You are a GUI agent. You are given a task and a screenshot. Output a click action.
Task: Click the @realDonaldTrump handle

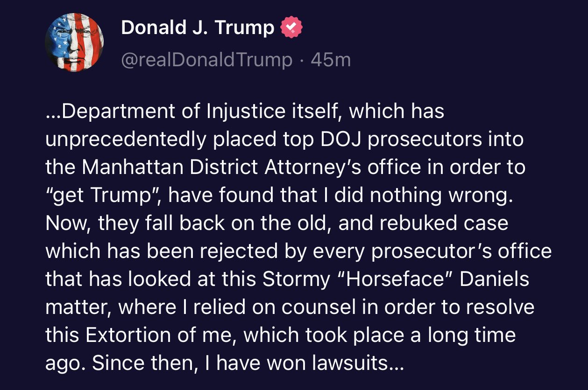206,60
